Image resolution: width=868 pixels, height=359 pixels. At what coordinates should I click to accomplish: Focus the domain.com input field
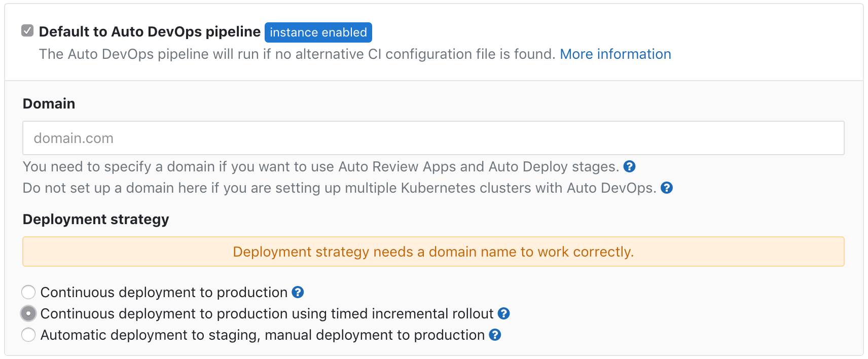click(x=433, y=138)
